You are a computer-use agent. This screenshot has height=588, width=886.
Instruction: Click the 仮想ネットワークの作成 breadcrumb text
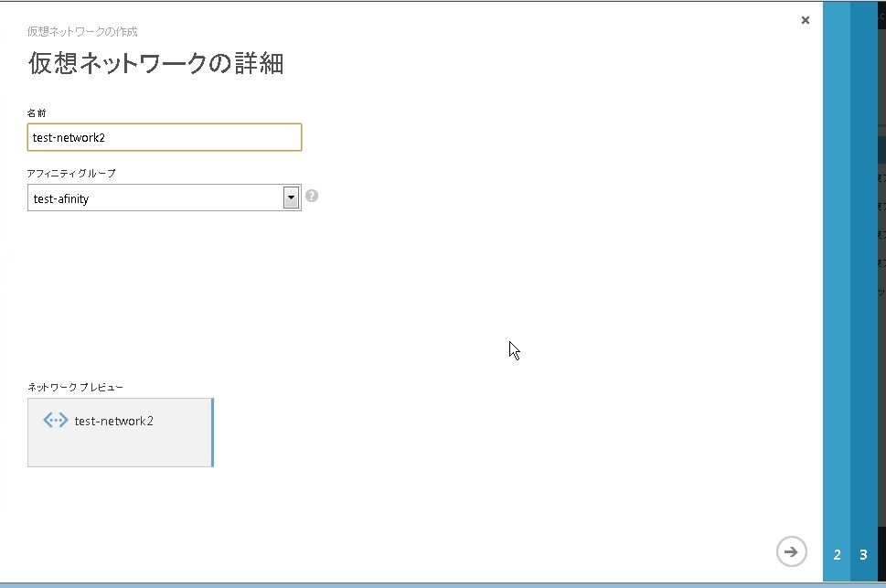pyautogui.click(x=82, y=31)
